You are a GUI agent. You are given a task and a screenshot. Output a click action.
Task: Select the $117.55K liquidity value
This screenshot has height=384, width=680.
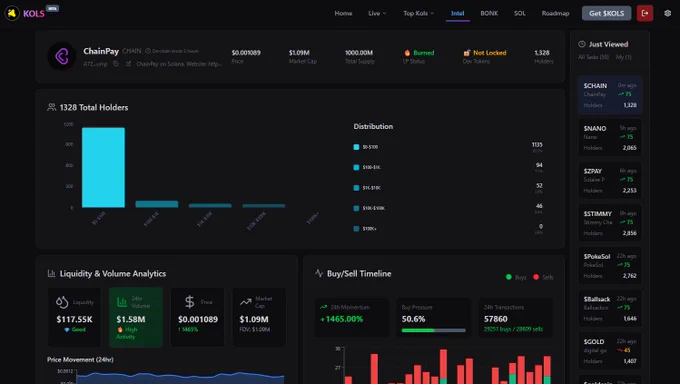click(x=74, y=319)
